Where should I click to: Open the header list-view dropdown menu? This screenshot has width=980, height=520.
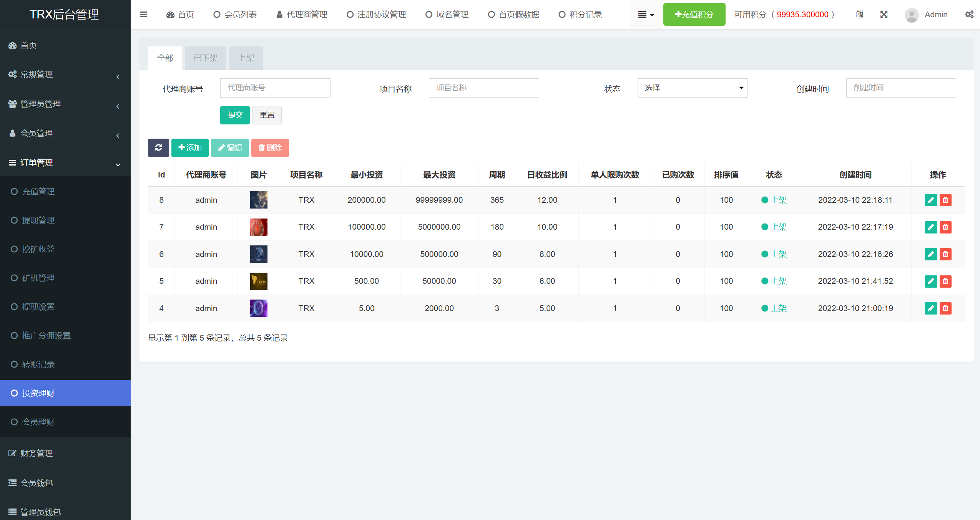click(x=646, y=15)
